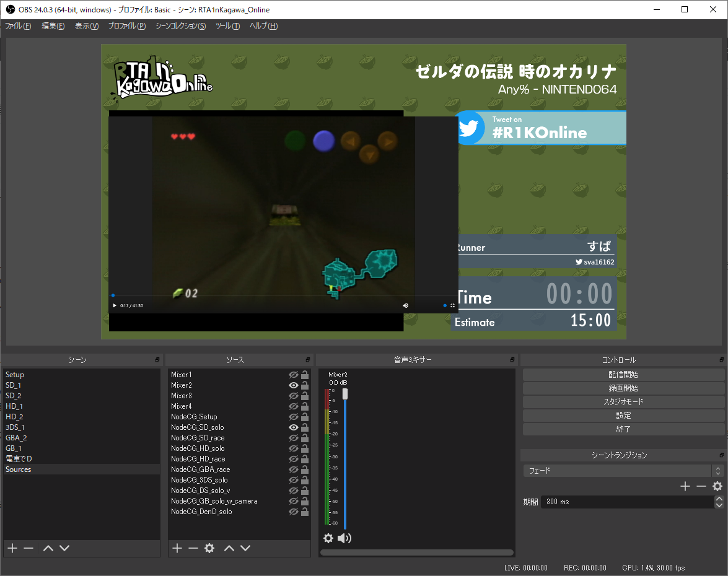728x576 pixels.
Task: Toggle lock on NodeCG_DenD_solo source
Action: 305,512
